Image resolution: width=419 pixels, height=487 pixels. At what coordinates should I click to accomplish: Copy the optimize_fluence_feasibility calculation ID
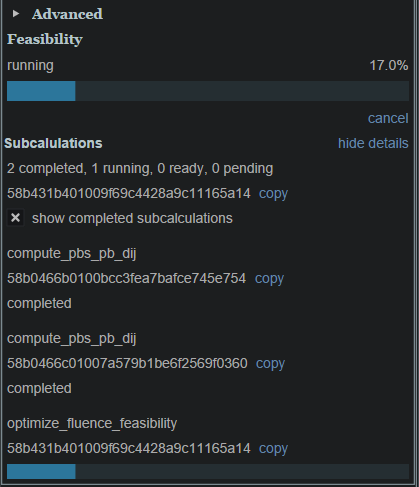coord(273,449)
